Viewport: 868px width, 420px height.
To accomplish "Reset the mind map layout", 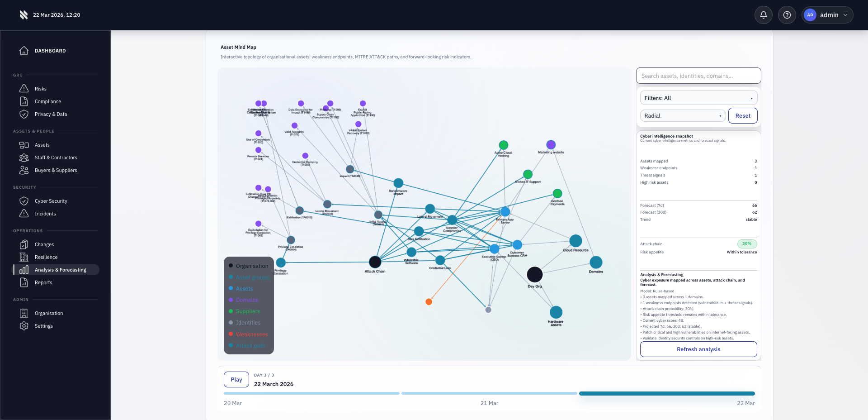I will tap(742, 115).
